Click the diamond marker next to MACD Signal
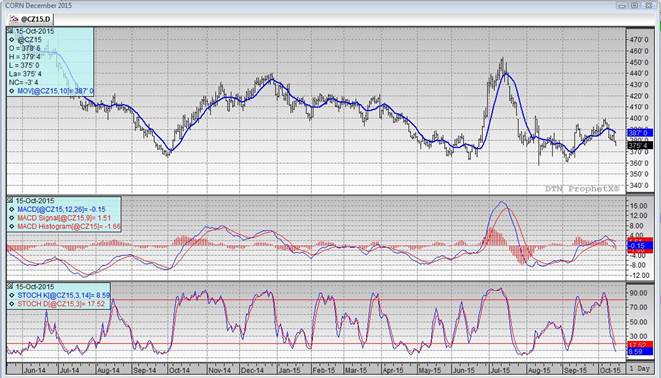 pos(12,218)
